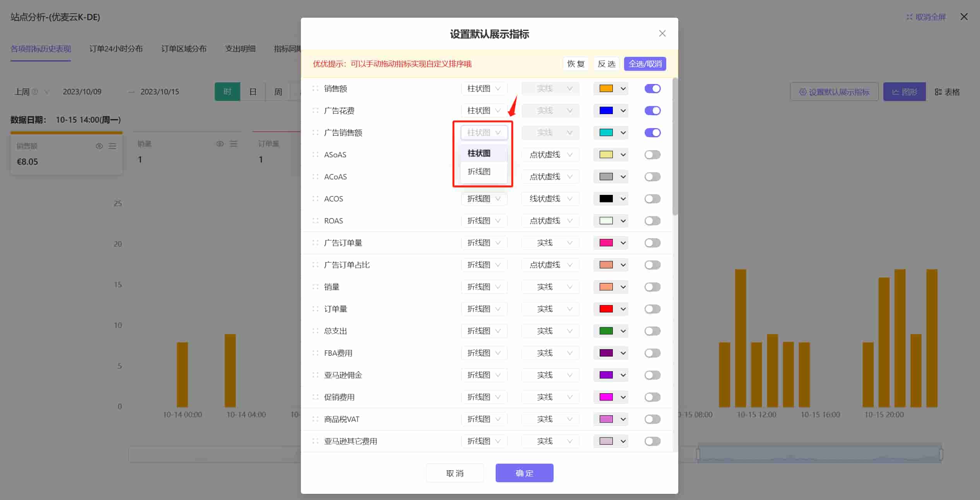Choose 柱状图 in the open dropdown

click(x=484, y=153)
